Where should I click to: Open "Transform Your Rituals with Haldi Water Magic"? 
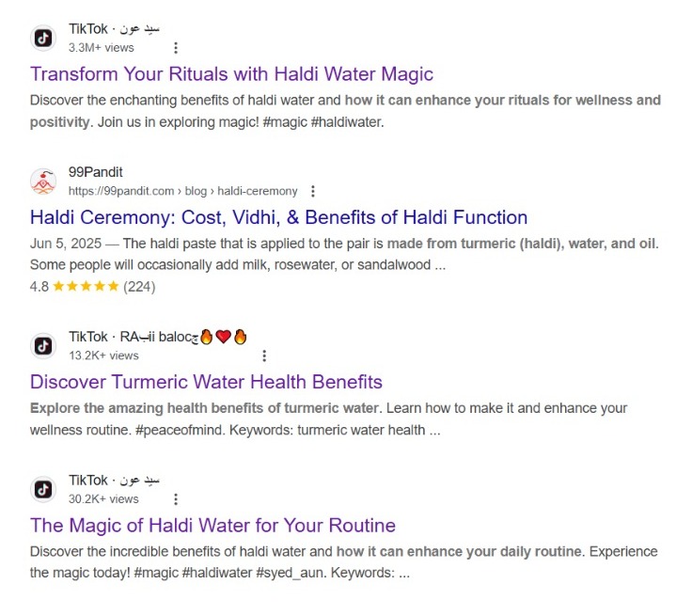[x=231, y=73]
